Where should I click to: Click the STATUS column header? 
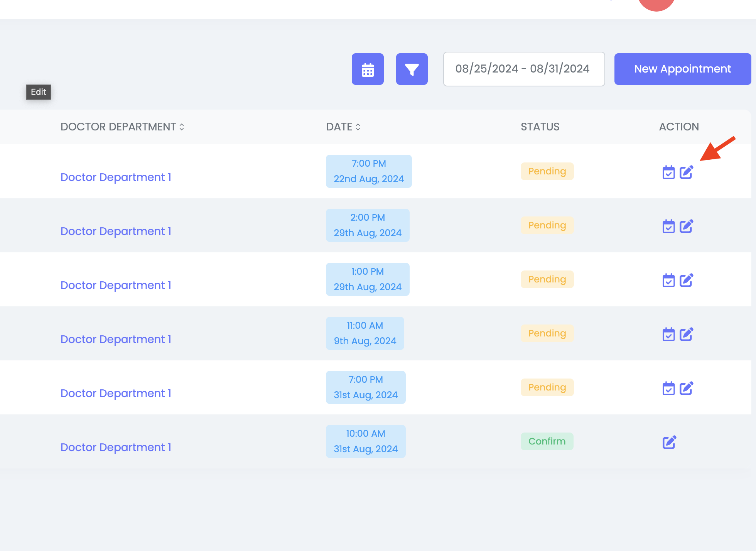540,127
